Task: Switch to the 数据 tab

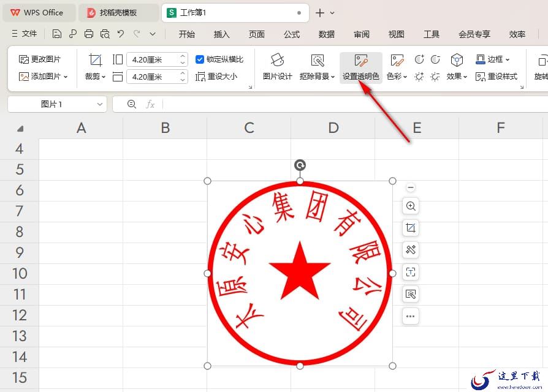Action: pyautogui.click(x=327, y=34)
